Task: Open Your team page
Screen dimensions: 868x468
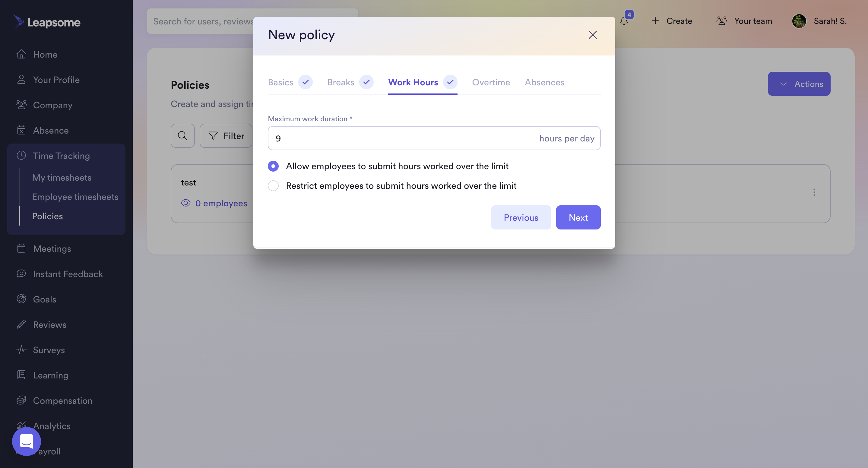Action: click(x=744, y=21)
